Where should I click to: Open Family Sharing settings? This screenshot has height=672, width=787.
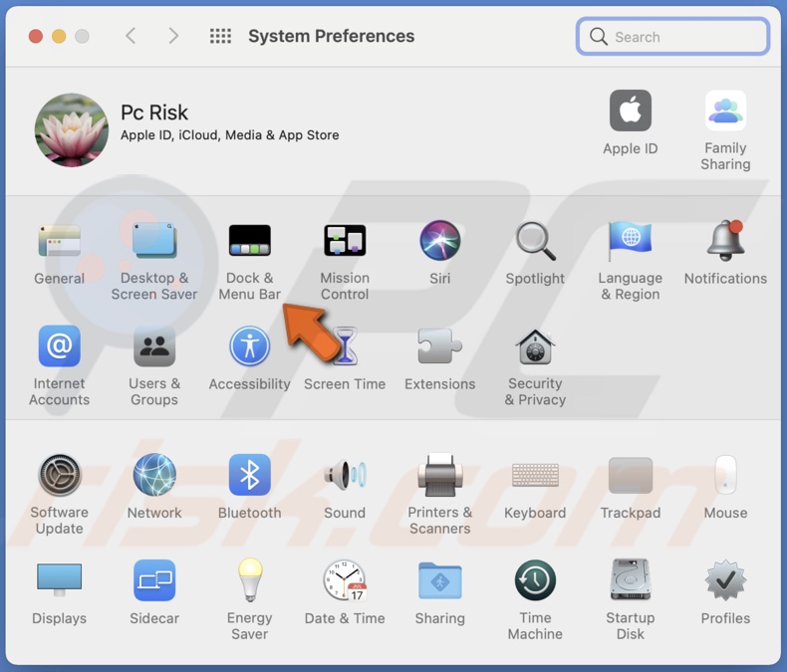[725, 111]
